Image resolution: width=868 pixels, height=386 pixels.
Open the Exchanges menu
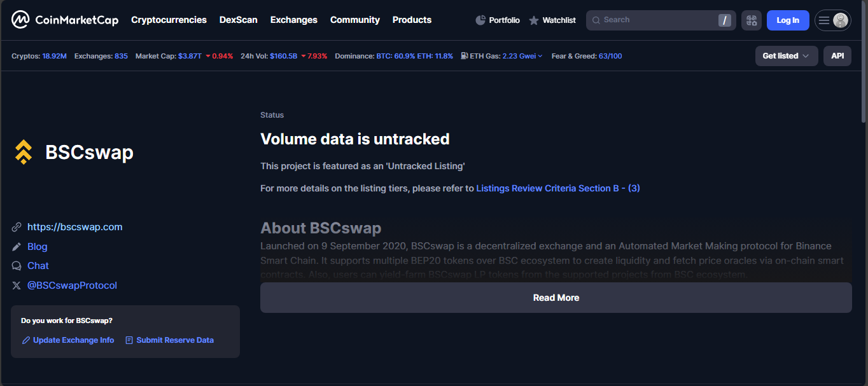(294, 20)
